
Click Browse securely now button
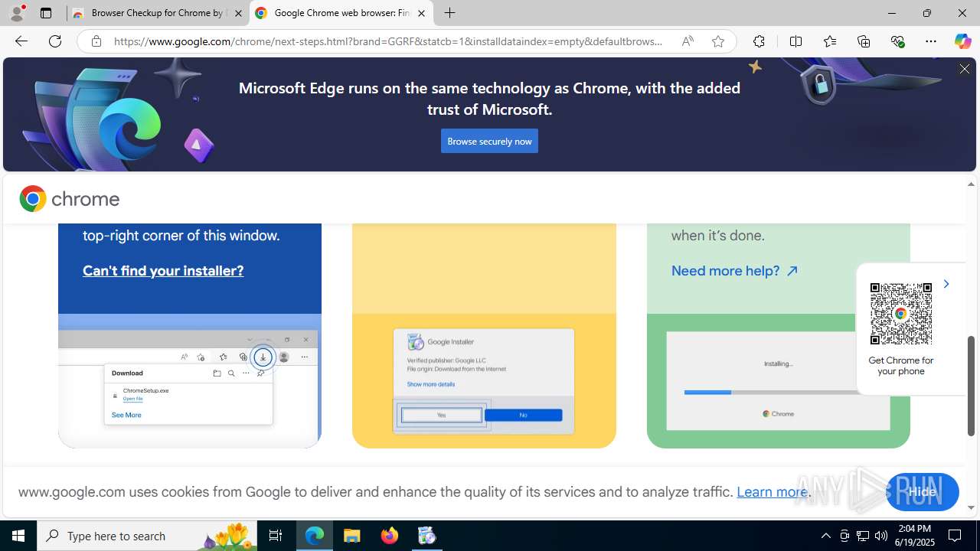[489, 141]
